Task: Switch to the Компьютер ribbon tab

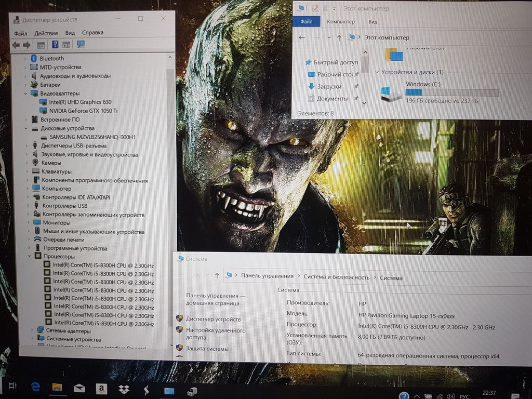Action: pyautogui.click(x=341, y=22)
